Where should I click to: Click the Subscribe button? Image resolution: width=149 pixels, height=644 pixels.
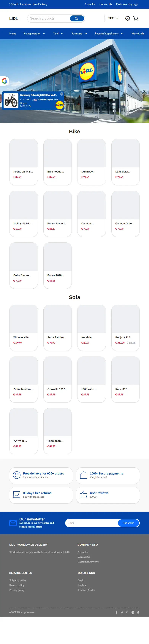[129, 523]
